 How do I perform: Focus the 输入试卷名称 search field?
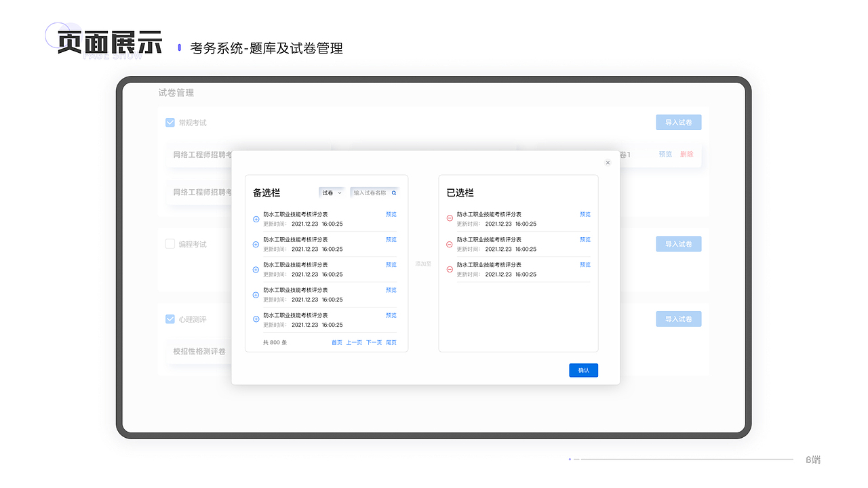point(374,193)
